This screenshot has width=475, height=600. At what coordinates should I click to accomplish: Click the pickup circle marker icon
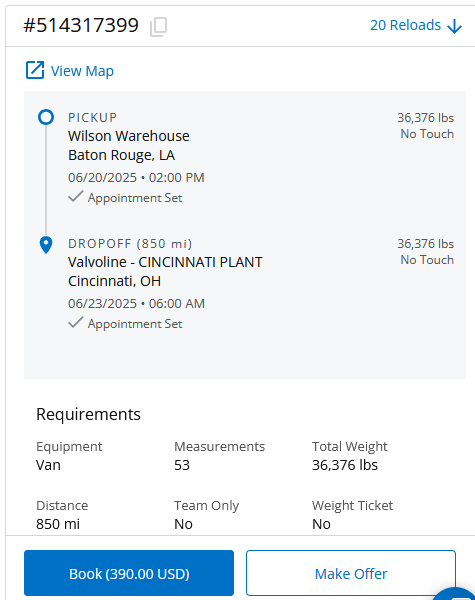(46, 117)
